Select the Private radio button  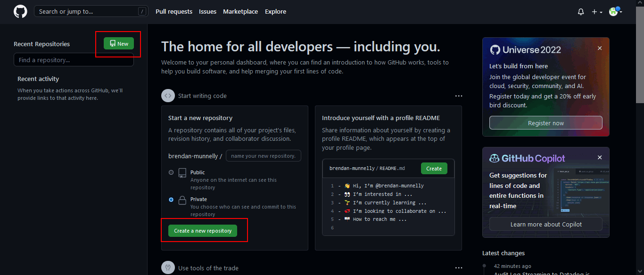pos(171,200)
